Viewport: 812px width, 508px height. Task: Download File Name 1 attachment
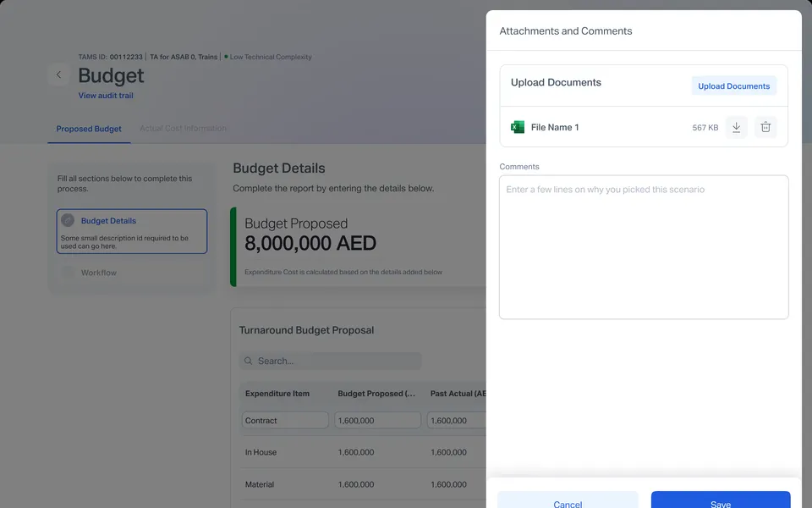click(736, 128)
